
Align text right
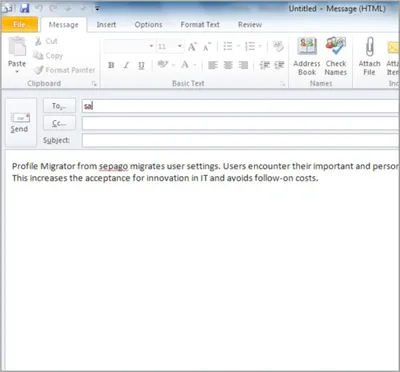coord(243,65)
